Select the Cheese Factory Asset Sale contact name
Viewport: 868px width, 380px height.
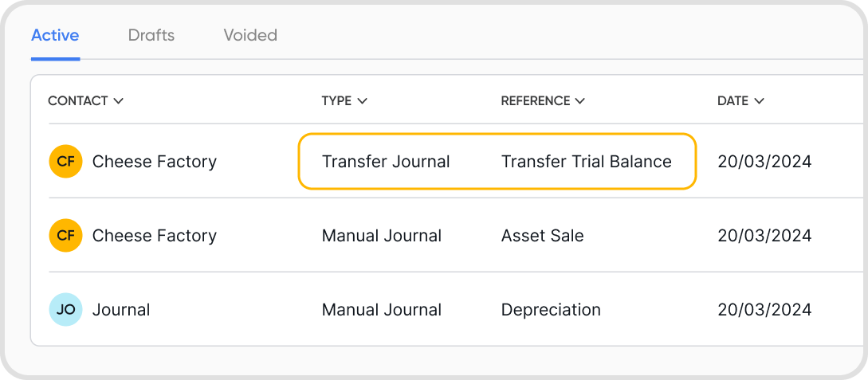pyautogui.click(x=155, y=236)
